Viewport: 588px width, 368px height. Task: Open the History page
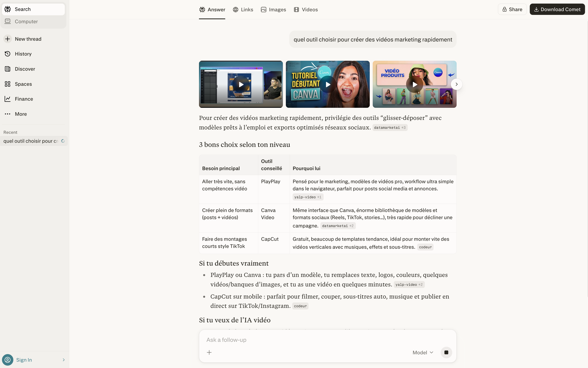(23, 54)
